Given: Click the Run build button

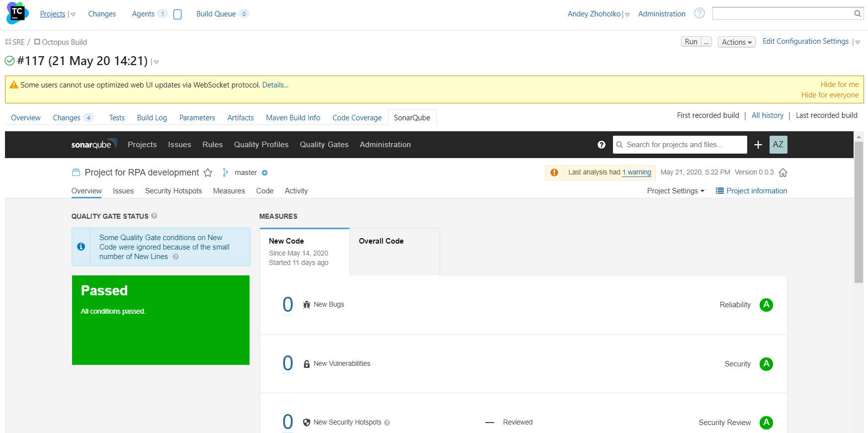Looking at the screenshot, I should 691,42.
